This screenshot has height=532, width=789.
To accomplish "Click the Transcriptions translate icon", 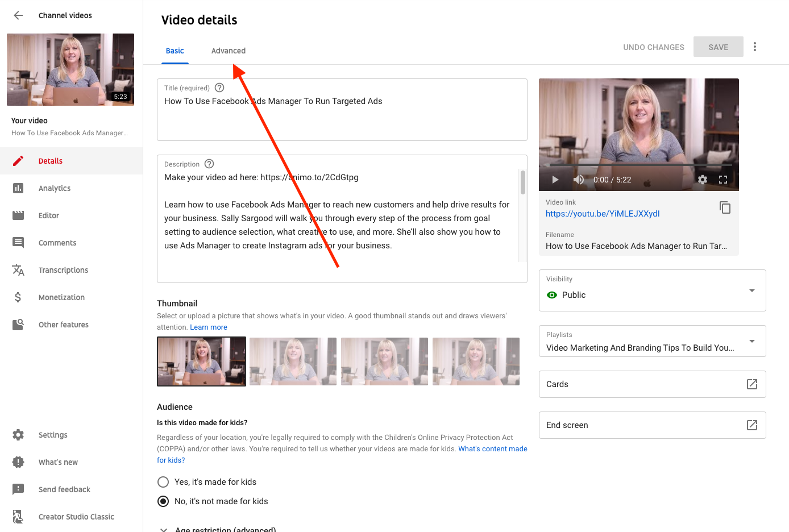I will [18, 270].
